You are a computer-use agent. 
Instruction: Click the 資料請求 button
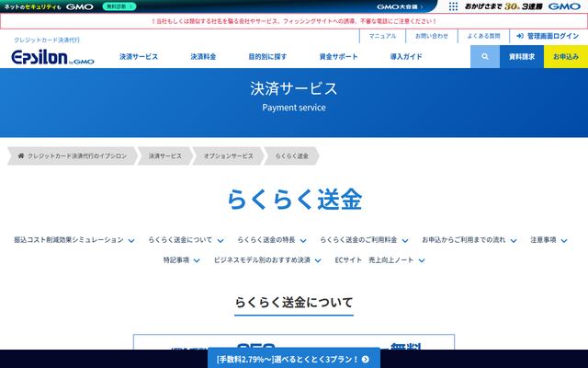(522, 57)
